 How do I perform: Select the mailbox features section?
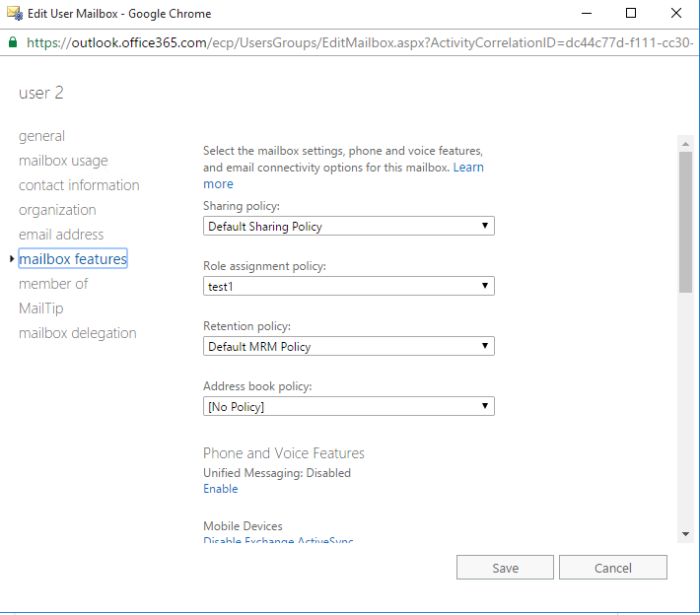click(73, 259)
